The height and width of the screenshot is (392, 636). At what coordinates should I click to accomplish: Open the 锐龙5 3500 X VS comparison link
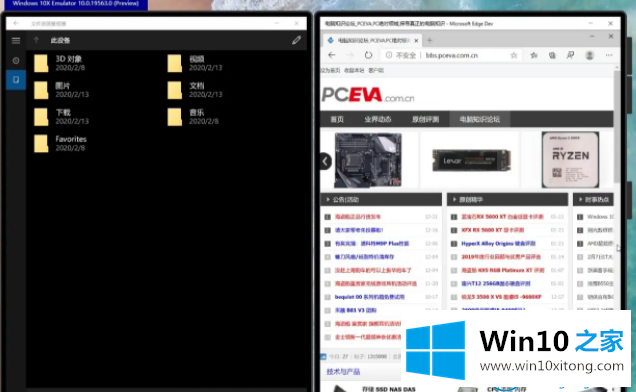pos(501,297)
